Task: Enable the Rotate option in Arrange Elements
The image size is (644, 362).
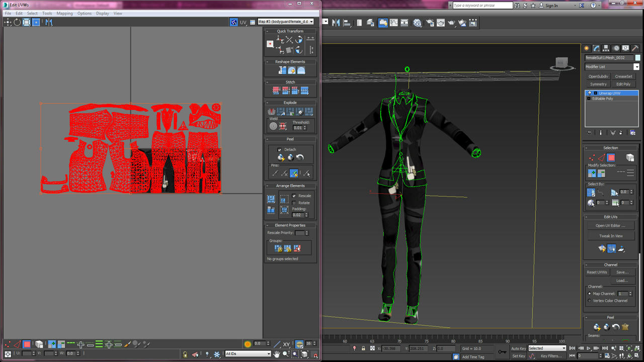Action: pos(294,203)
